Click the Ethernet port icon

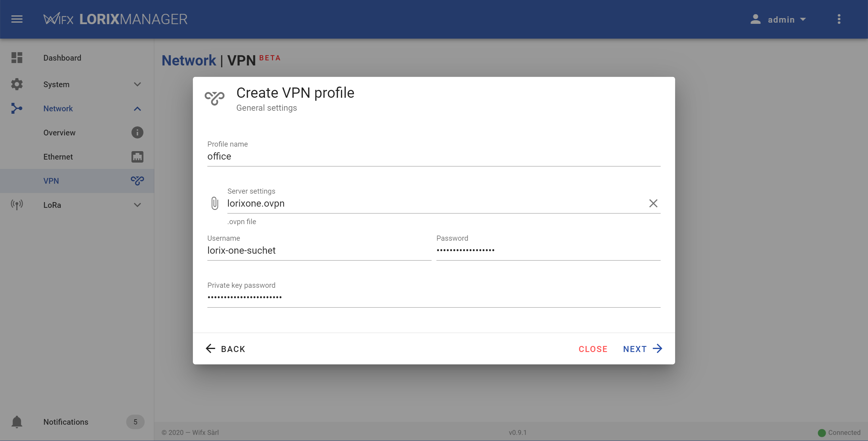[137, 157]
